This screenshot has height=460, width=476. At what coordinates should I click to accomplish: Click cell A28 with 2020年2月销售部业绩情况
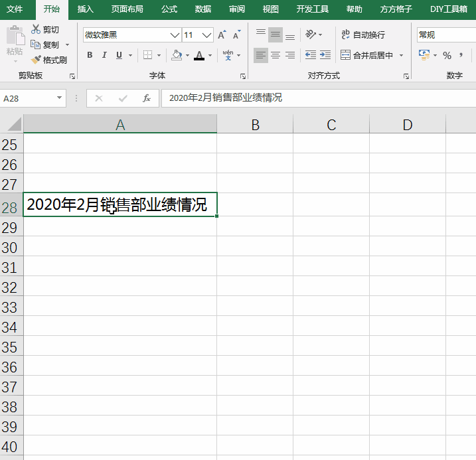pos(120,204)
